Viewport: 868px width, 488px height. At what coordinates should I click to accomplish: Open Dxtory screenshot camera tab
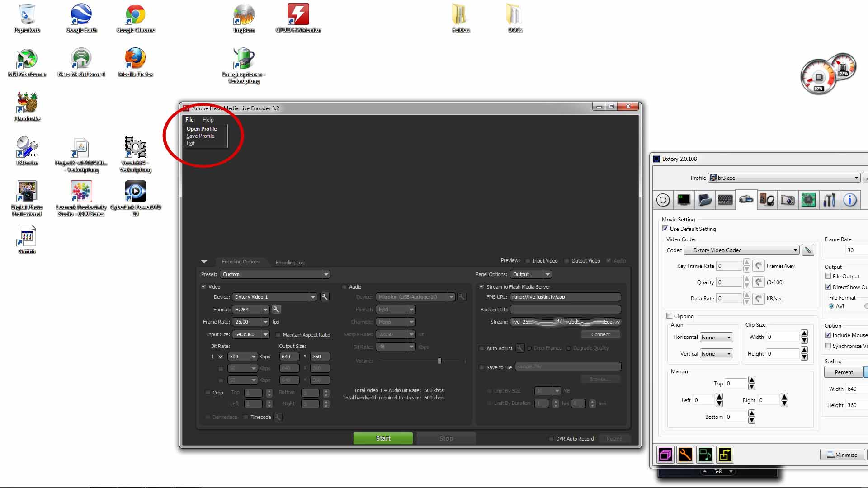[788, 200]
